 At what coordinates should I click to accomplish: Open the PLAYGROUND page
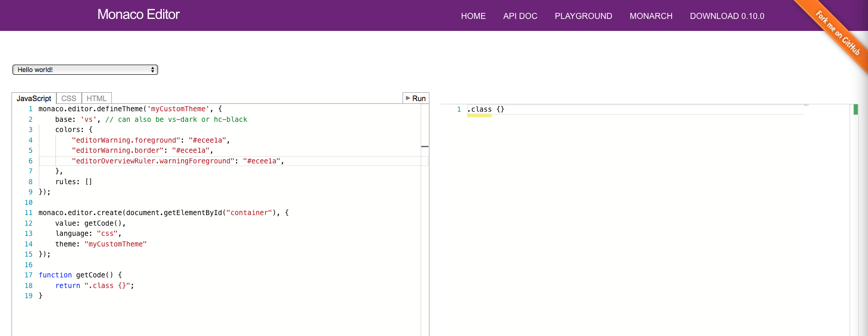click(x=583, y=16)
